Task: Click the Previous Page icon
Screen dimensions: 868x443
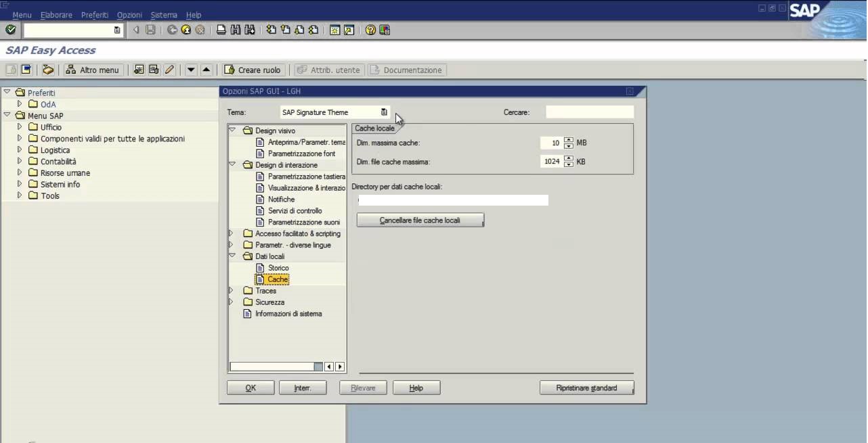Action: 285,30
